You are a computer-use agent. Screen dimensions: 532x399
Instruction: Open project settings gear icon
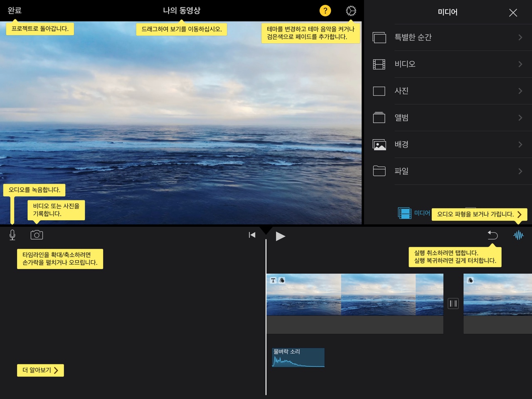(x=351, y=11)
